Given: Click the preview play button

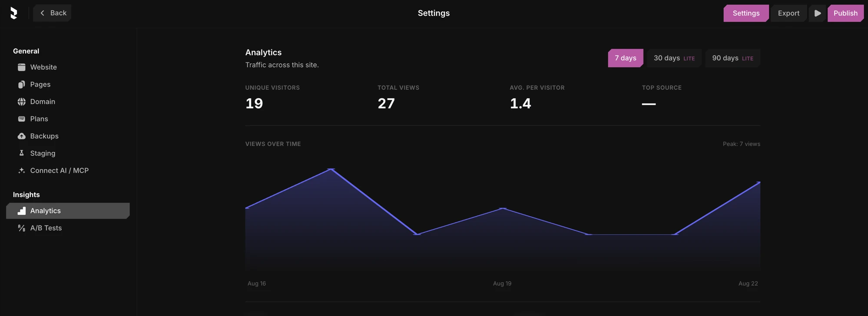Looking at the screenshot, I should (817, 13).
